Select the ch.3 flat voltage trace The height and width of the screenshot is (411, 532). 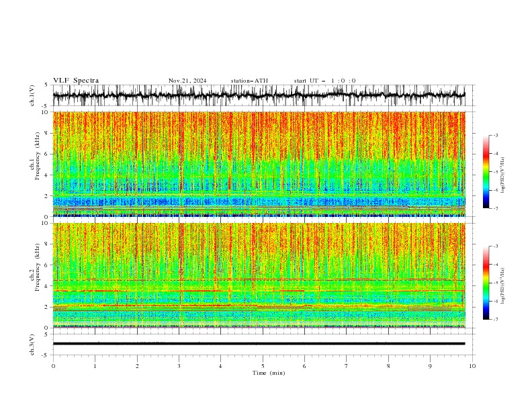(x=259, y=344)
